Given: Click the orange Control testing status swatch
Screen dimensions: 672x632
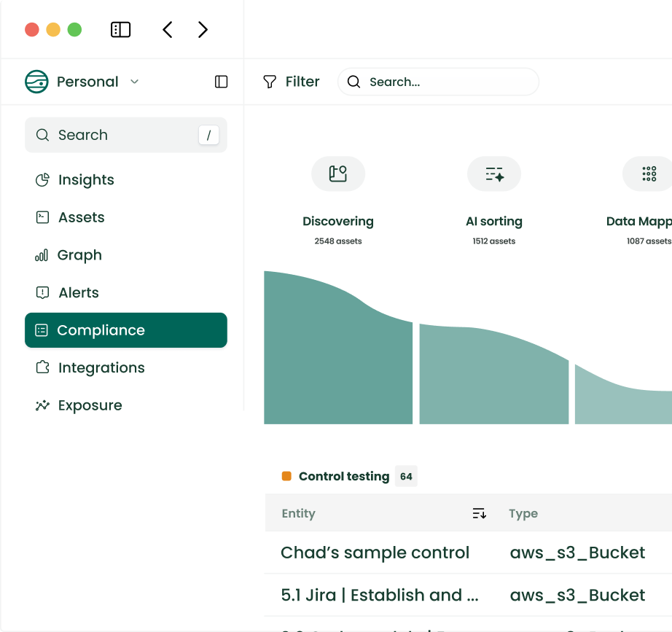Looking at the screenshot, I should click(286, 476).
